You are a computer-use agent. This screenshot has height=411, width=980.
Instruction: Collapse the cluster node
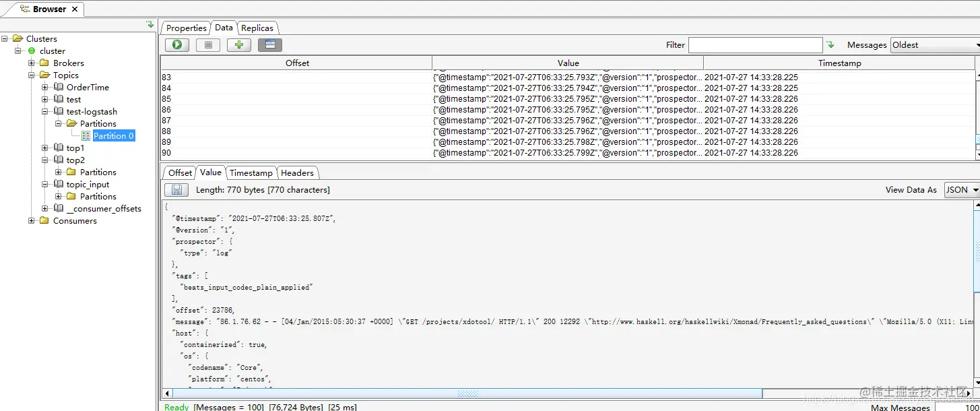18,51
